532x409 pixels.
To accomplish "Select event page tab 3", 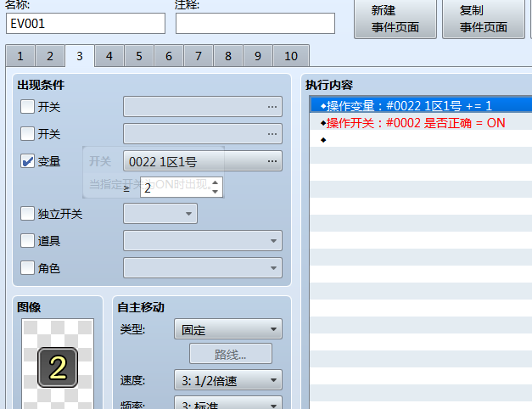I will (80, 56).
